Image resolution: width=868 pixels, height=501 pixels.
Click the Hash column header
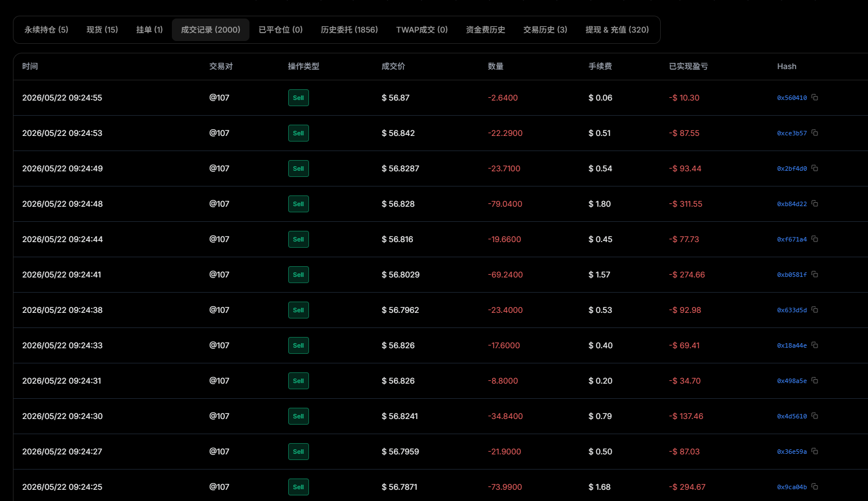[x=787, y=66]
